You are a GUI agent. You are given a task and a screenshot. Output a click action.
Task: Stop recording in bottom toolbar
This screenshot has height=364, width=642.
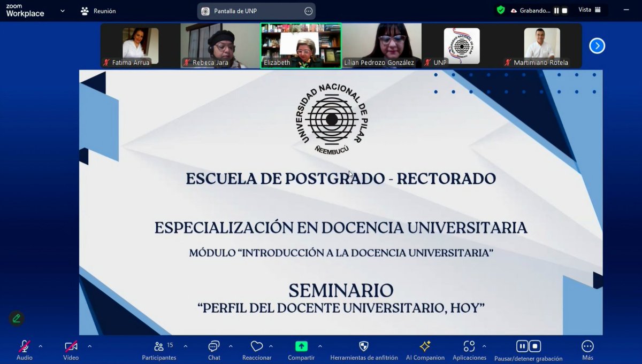534,346
